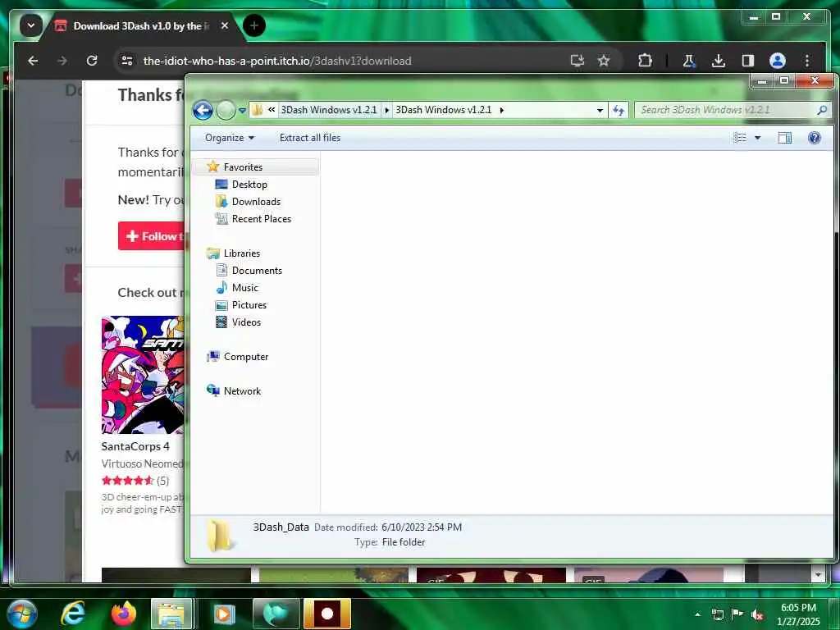Open a new Chrome tab
The height and width of the screenshot is (630, 840).
point(254,25)
